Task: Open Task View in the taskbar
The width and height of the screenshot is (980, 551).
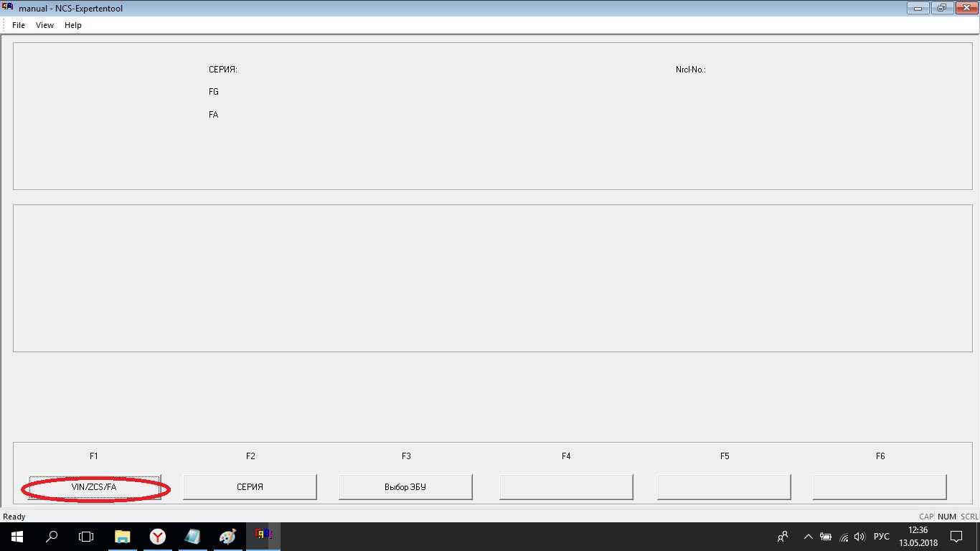Action: click(86, 537)
